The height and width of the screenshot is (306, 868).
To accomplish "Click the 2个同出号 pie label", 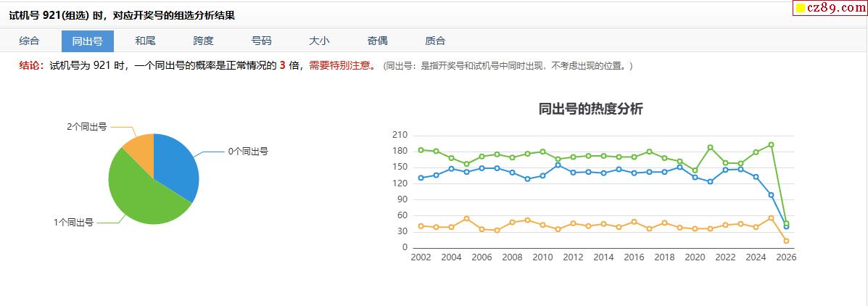I will pos(87,127).
